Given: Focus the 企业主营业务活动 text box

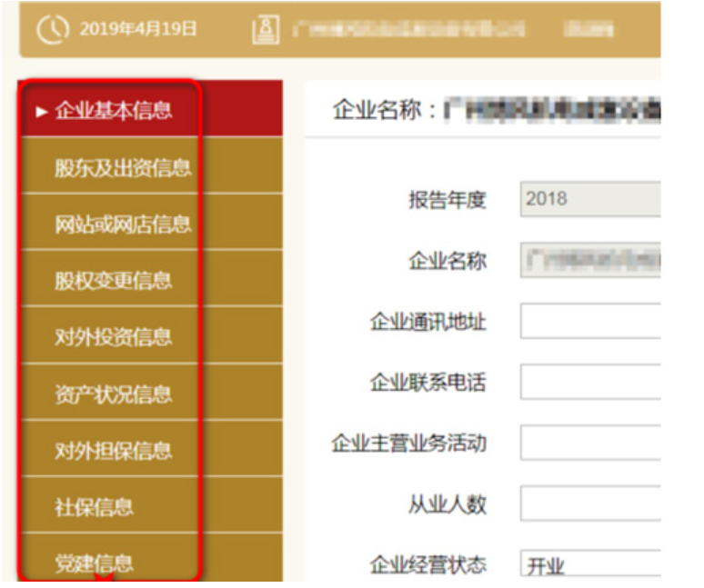Looking at the screenshot, I should pyautogui.click(x=589, y=443).
